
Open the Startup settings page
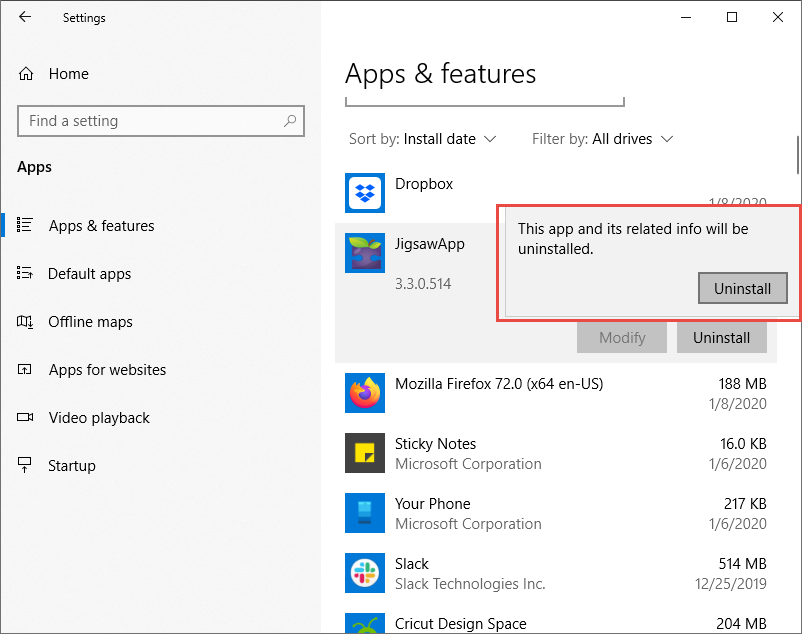[x=72, y=466]
